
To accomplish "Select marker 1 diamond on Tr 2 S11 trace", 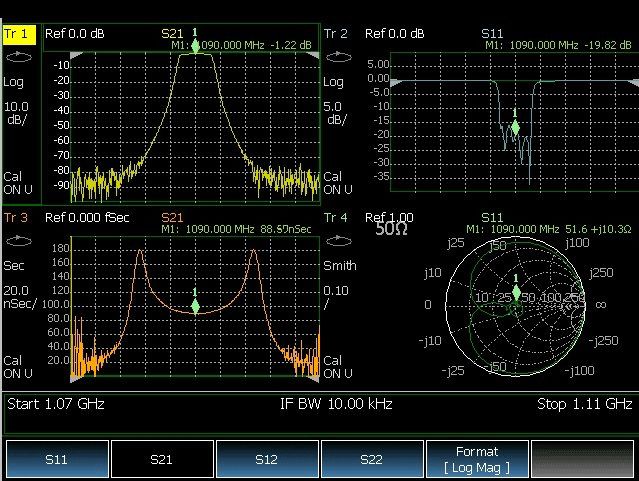I will click(x=515, y=128).
